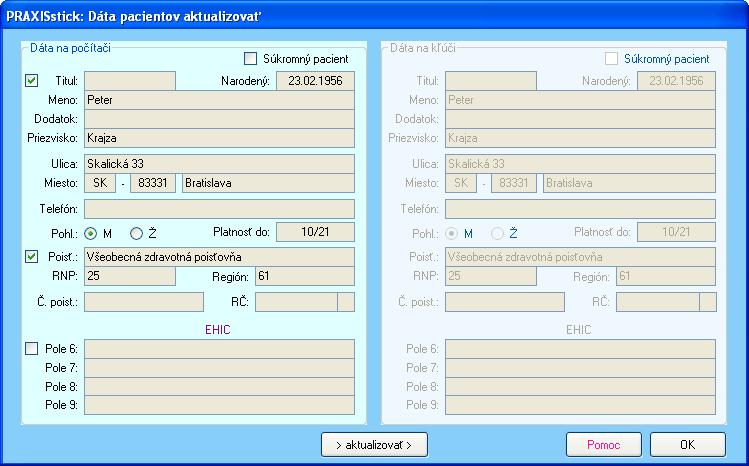Tick the Pole 6 checkbox
This screenshot has height=466, width=749.
click(x=31, y=349)
